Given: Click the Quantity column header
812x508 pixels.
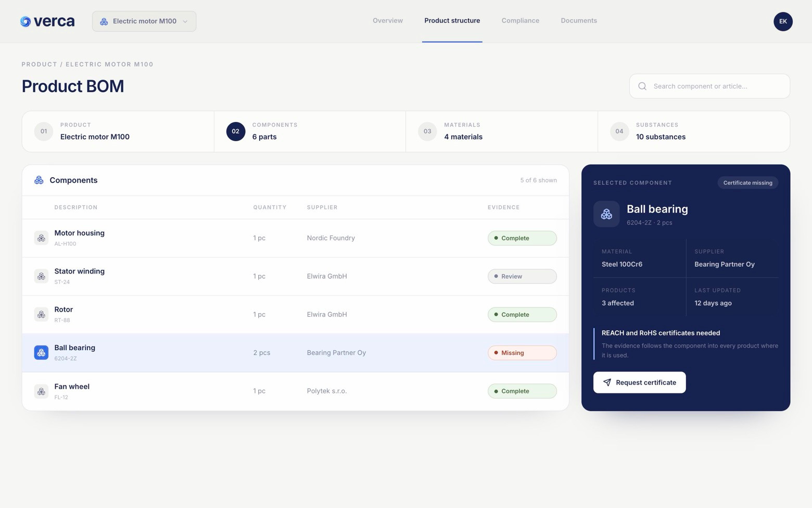Looking at the screenshot, I should pos(270,207).
